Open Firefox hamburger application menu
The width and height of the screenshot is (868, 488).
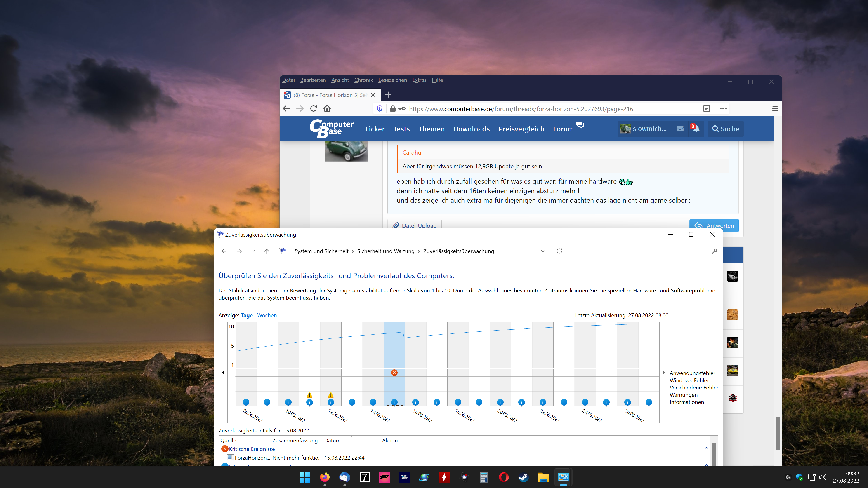coord(775,108)
